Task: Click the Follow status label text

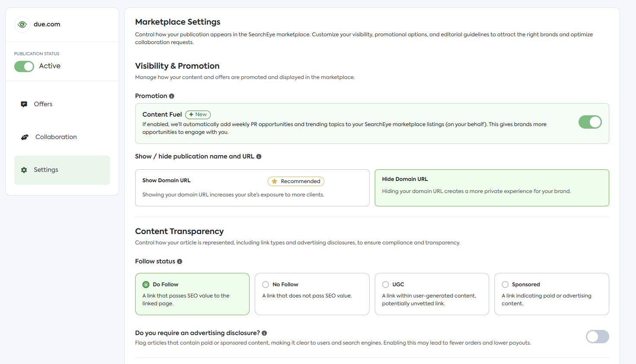Action: click(x=155, y=261)
